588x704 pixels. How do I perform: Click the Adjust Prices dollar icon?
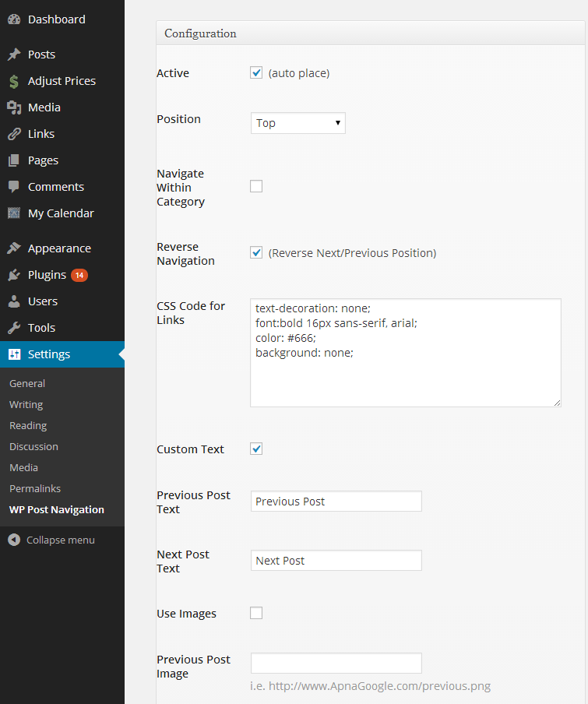point(14,81)
